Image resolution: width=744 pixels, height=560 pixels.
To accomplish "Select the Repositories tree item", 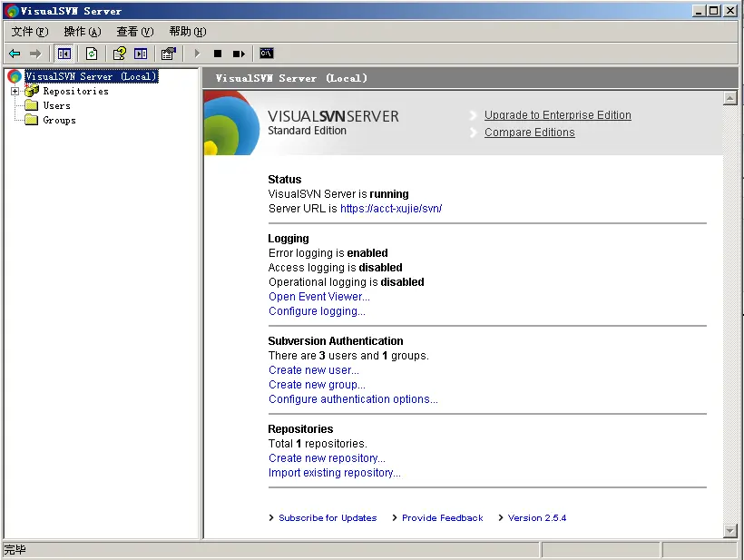I will 76,91.
